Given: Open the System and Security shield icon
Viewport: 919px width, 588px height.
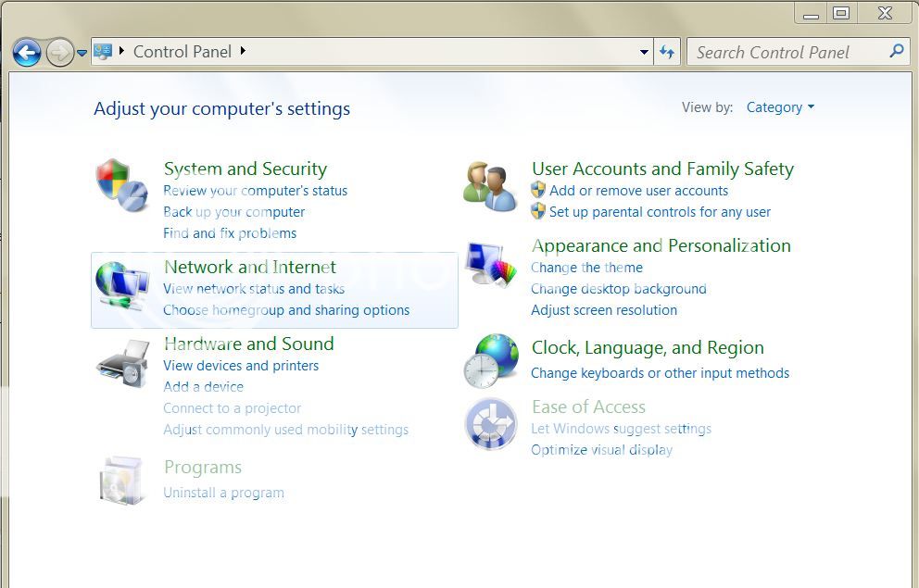Looking at the screenshot, I should (x=122, y=185).
